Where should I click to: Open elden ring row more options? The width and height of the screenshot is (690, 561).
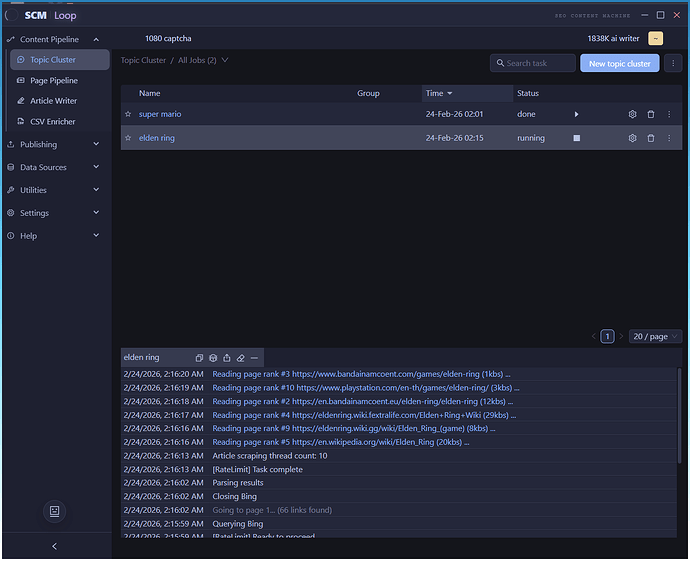669,138
